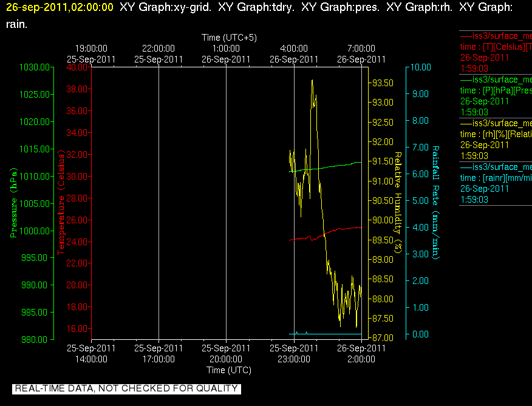Image resolution: width=532 pixels, height=406 pixels.
Task: Click the yellow relative humidity legend entry
Action: click(x=496, y=140)
